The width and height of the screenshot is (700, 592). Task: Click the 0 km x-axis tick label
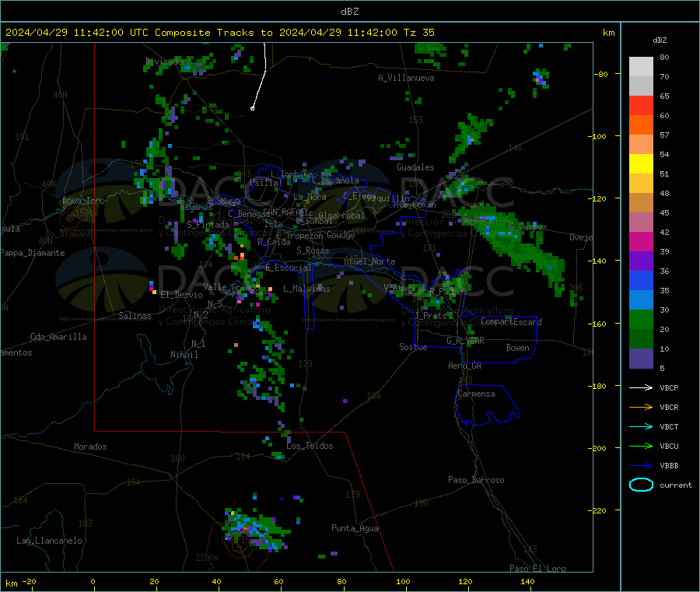tap(93, 581)
